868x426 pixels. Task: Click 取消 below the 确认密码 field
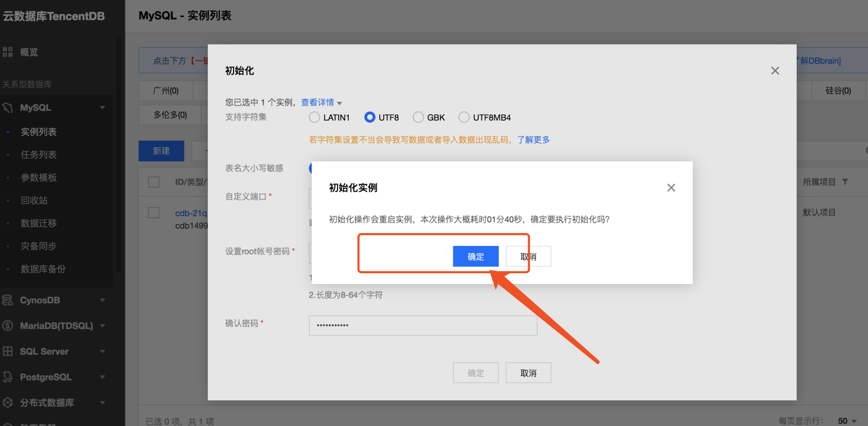pos(528,373)
